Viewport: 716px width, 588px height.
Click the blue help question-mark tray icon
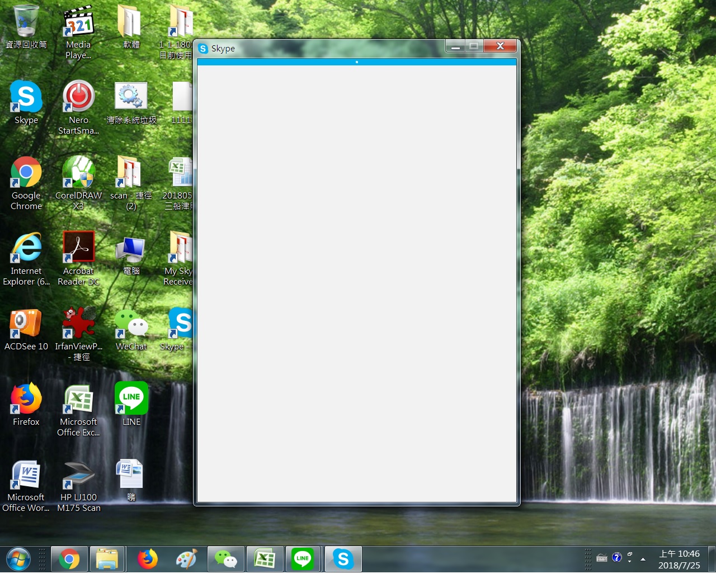[617, 557]
